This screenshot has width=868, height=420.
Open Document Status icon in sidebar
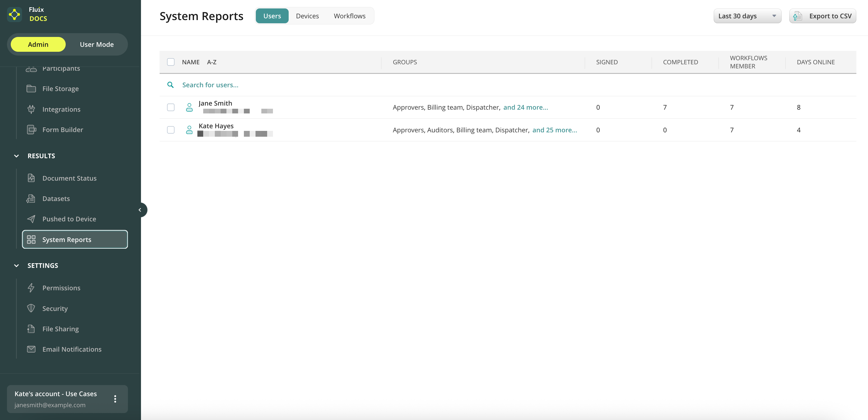coord(31,178)
